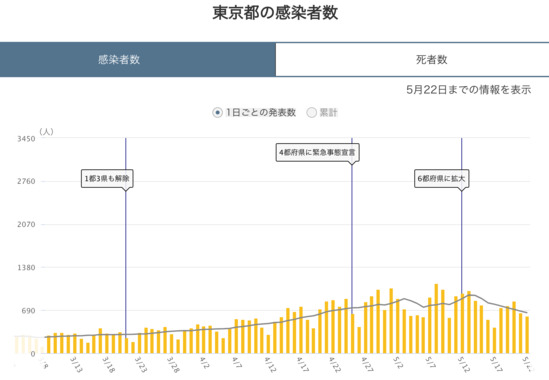549x380 pixels.
Task: Click the 5/2 date label on x-axis
Action: tap(398, 362)
